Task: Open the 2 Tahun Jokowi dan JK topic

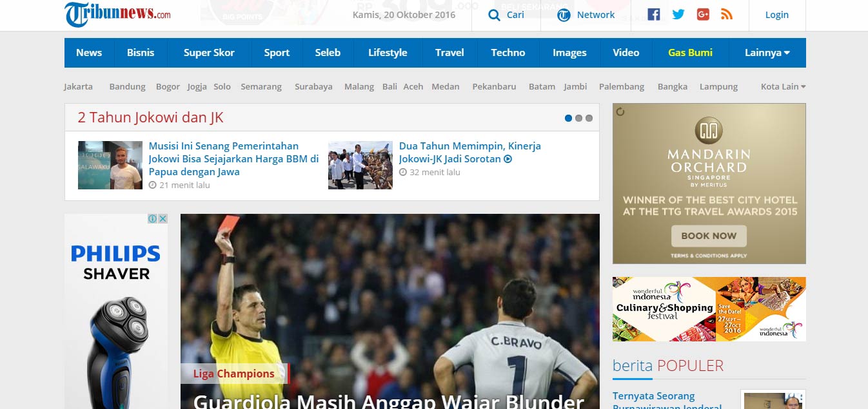Action: click(151, 117)
